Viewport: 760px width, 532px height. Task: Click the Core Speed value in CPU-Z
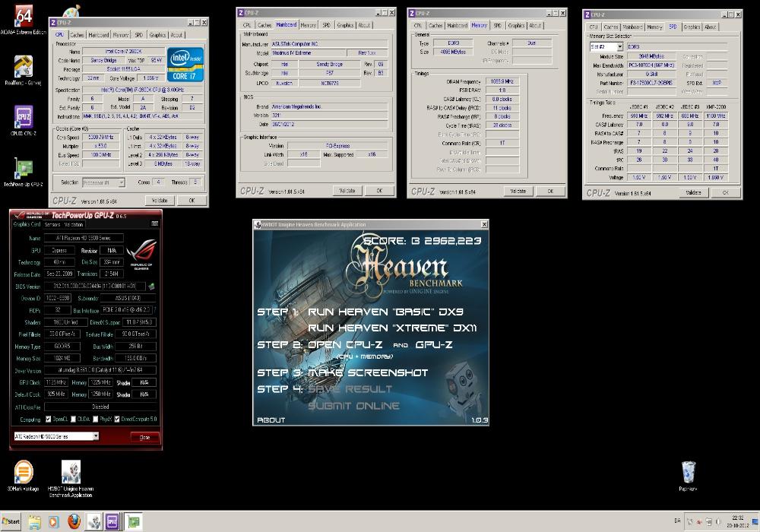tap(100, 137)
